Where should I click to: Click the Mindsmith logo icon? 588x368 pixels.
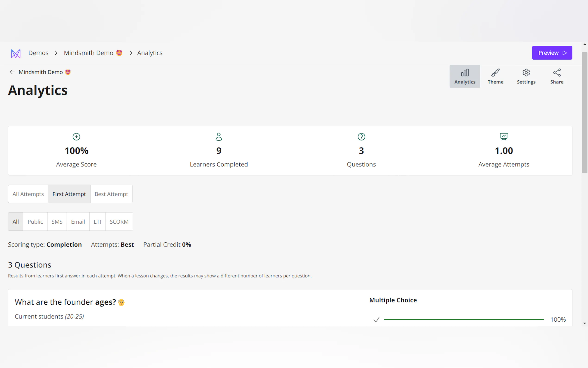coord(16,53)
